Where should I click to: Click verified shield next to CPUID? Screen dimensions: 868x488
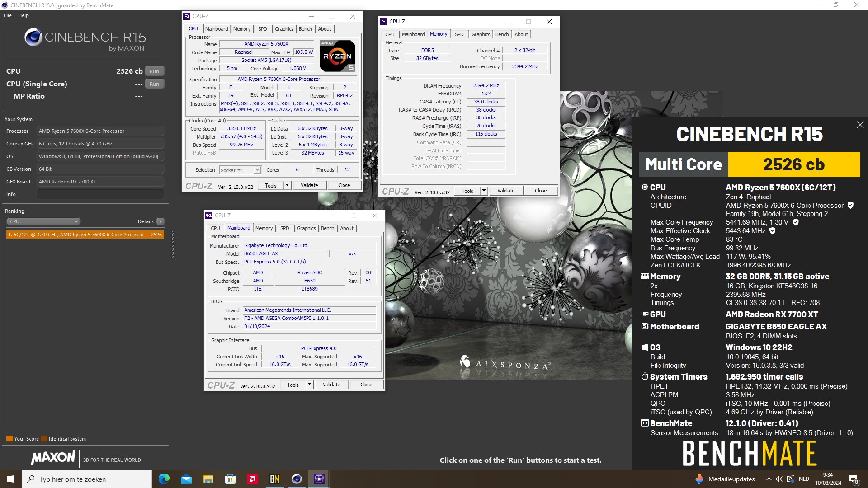850,205
